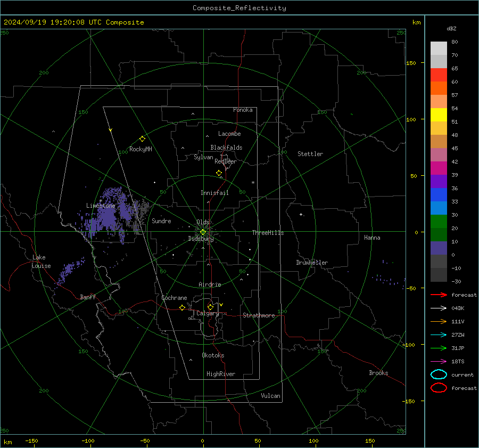Viewport: 479px width, 448px height.
Task: Click the Didsbury label
Action: 201,239
